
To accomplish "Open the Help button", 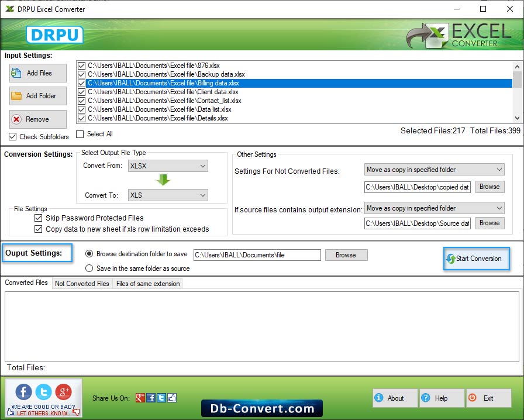I will pos(442,398).
